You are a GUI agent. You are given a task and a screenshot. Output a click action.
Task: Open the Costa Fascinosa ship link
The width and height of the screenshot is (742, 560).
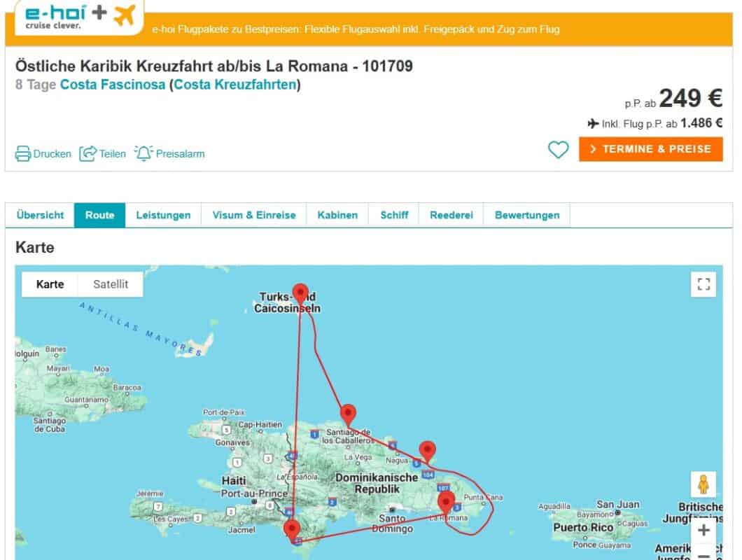coord(113,85)
